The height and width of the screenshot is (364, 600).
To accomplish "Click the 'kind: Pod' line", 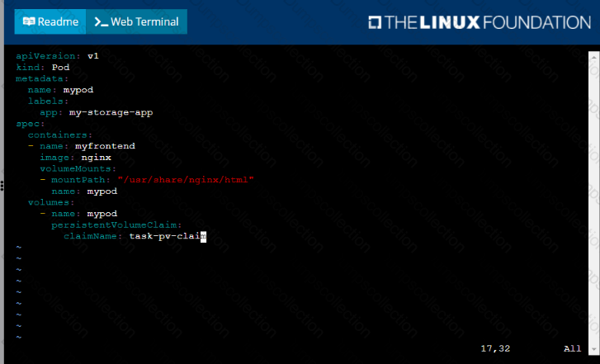I will click(39, 67).
